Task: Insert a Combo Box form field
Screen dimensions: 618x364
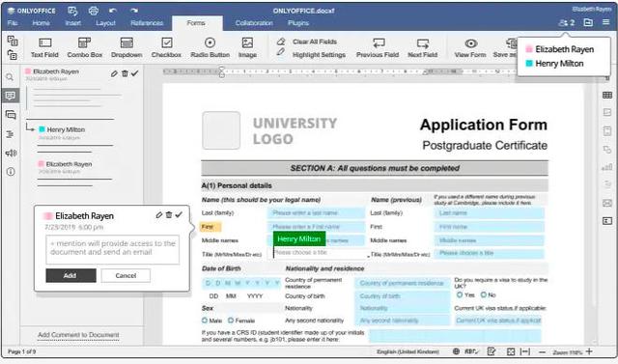Action: (85, 47)
